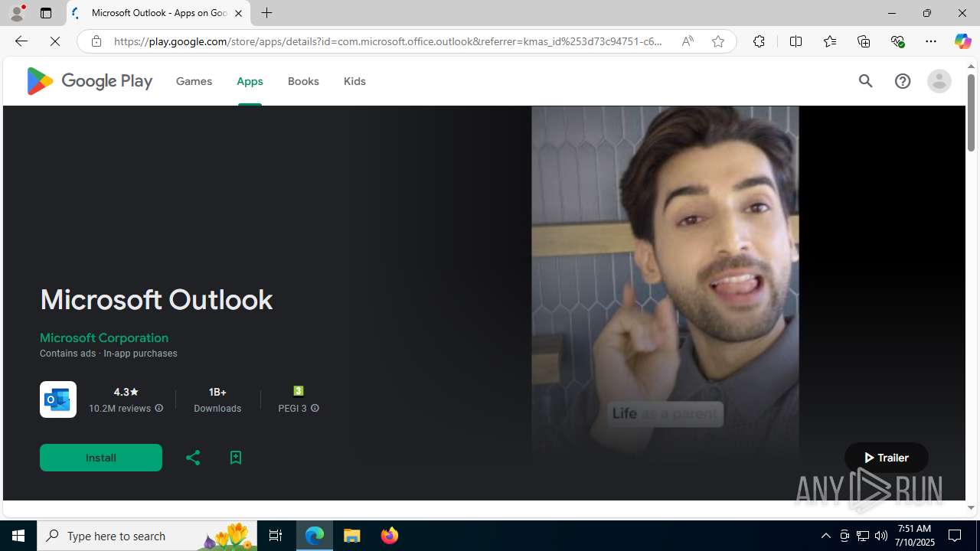The width and height of the screenshot is (980, 551).
Task: Select the Microsoft Outlook browser tab
Action: [158, 13]
